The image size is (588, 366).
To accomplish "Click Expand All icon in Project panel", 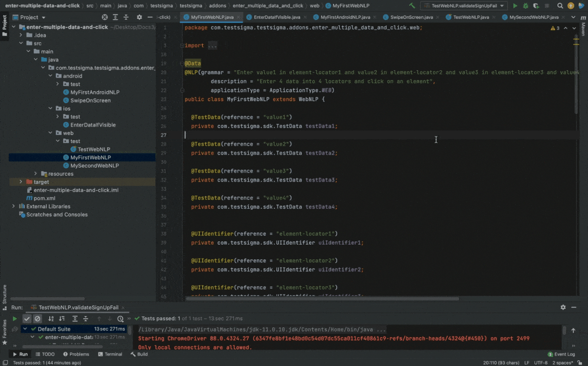I will (x=116, y=17).
